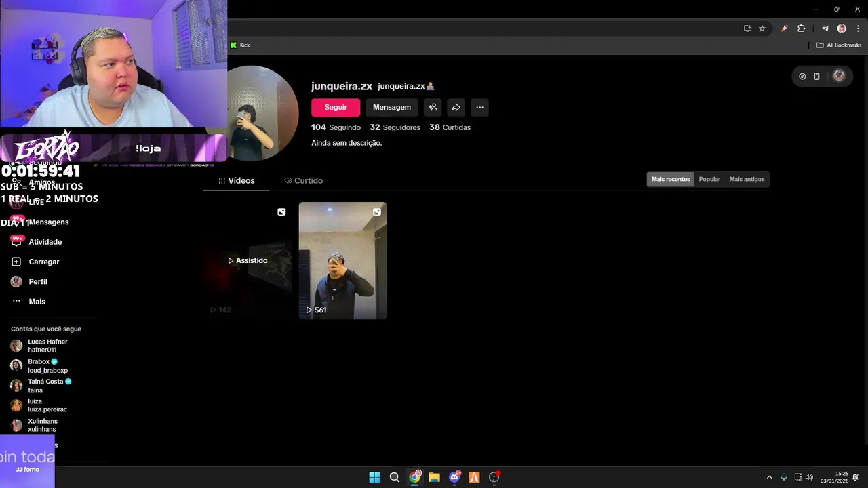Open Mensagem to message junqueira.zx

[392, 107]
